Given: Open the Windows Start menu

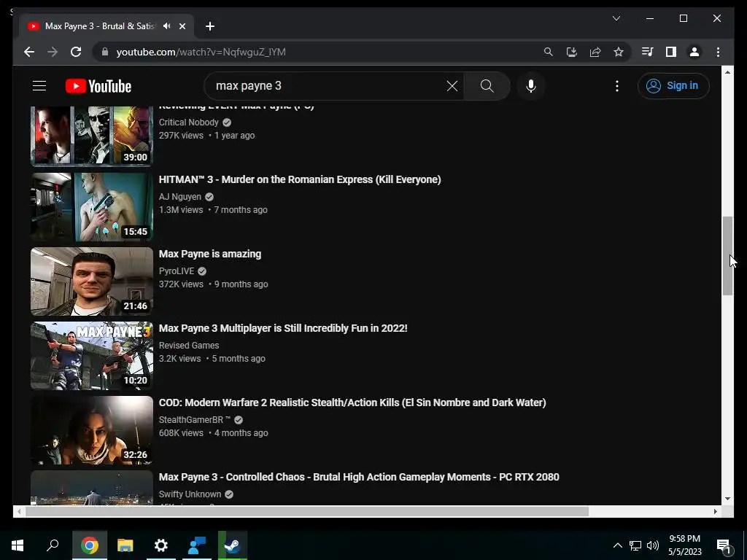Looking at the screenshot, I should [x=18, y=545].
